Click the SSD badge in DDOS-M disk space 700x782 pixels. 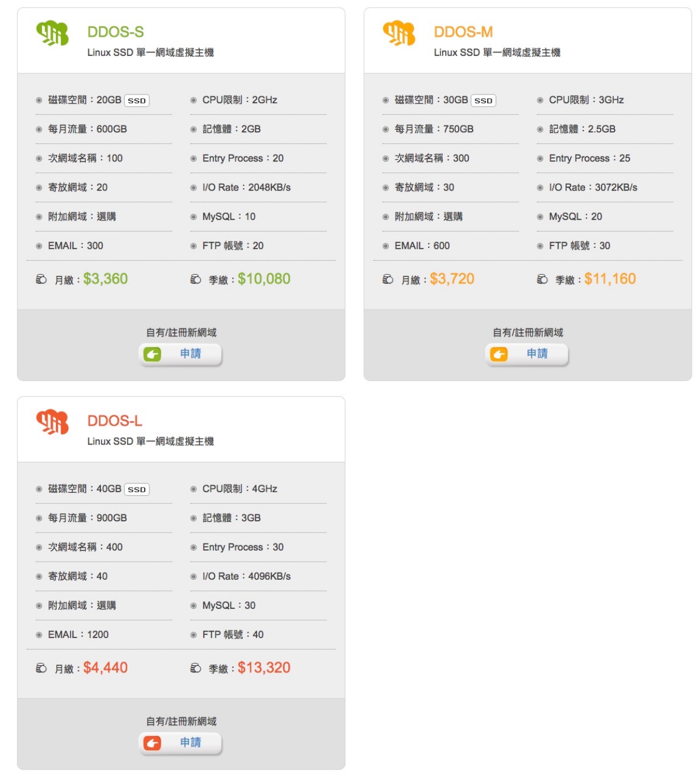[484, 100]
